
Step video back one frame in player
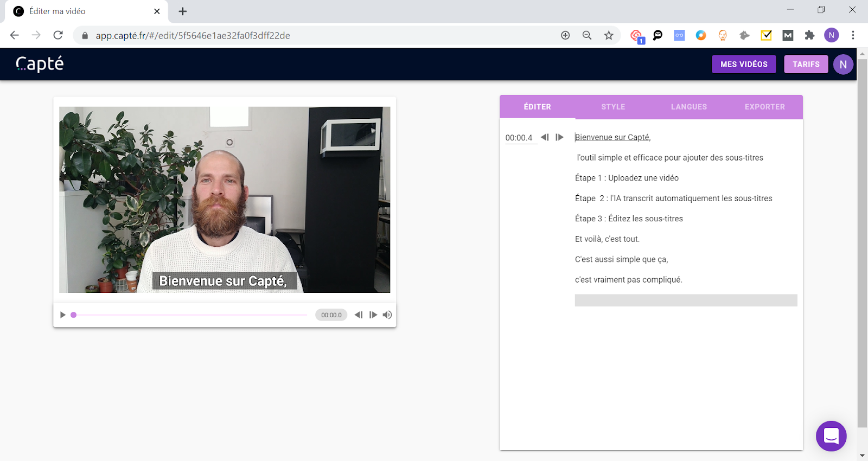[359, 315]
